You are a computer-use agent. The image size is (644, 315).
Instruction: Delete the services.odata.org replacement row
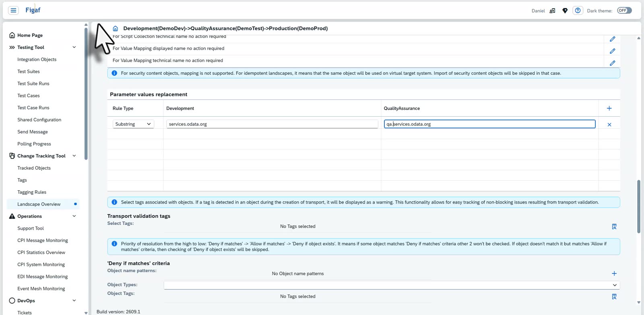point(609,125)
